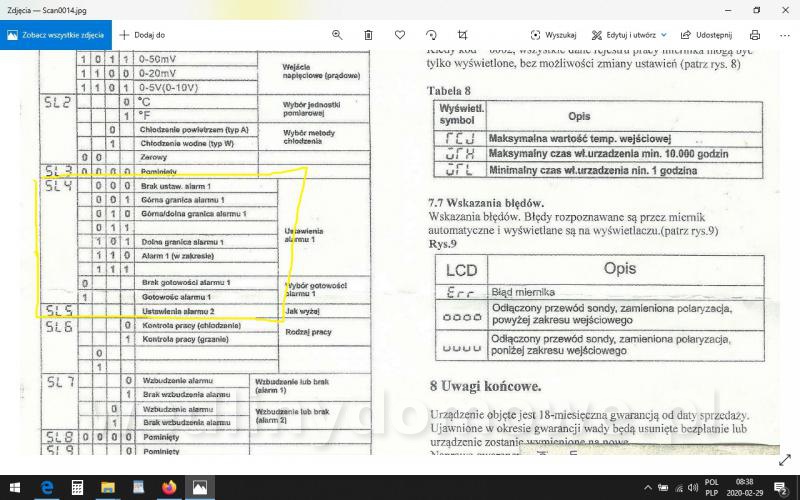
Task: Click the 'LCD' column header cell
Action: (x=461, y=270)
